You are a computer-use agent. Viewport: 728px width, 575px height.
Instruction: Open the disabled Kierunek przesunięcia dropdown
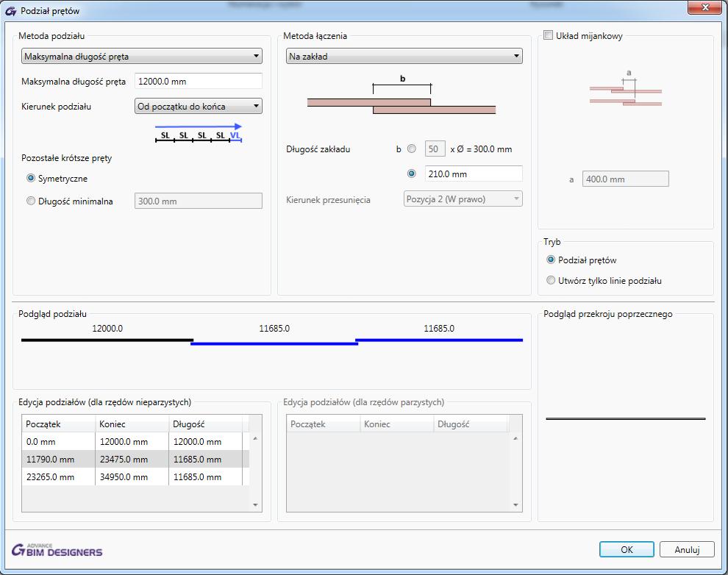pyautogui.click(x=463, y=199)
